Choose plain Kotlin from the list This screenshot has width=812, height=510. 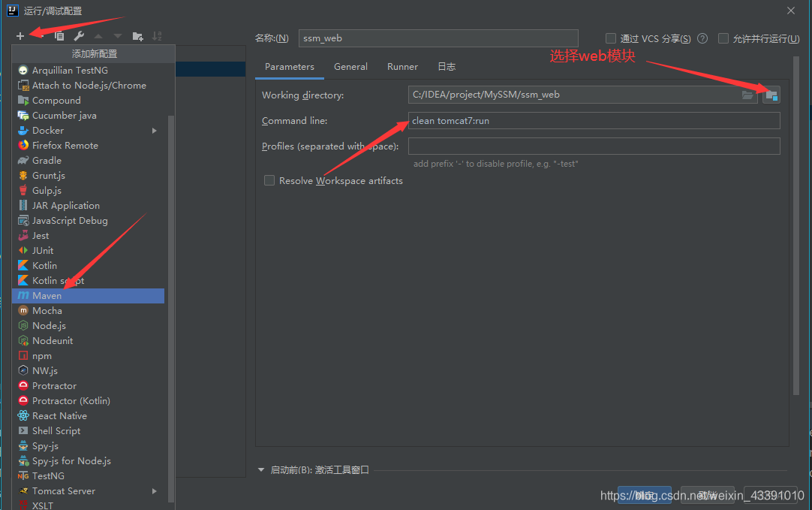tap(88, 265)
